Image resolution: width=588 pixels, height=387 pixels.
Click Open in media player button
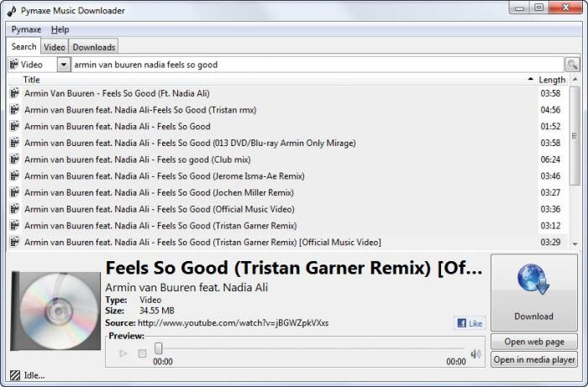534,359
